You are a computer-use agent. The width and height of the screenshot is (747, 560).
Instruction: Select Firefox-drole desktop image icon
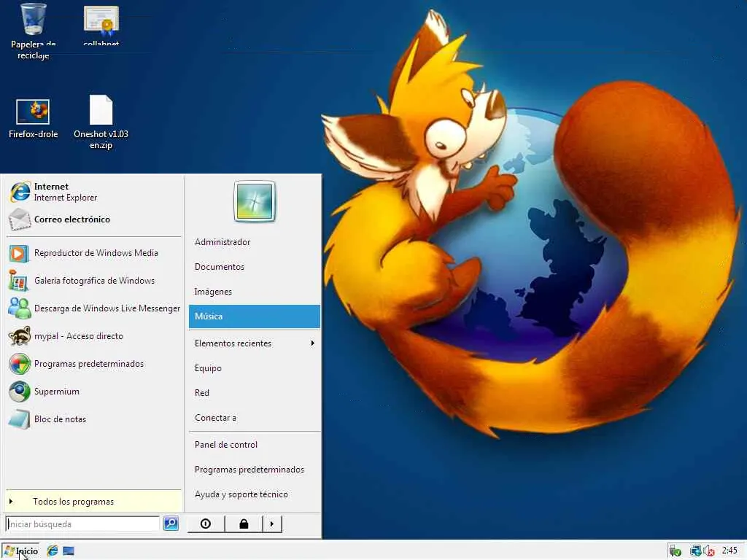tap(33, 119)
